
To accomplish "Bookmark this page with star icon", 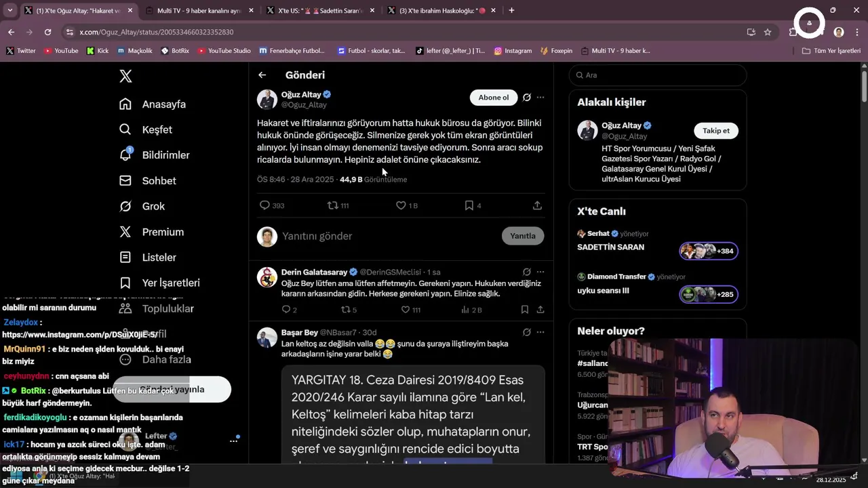I will pyautogui.click(x=768, y=32).
